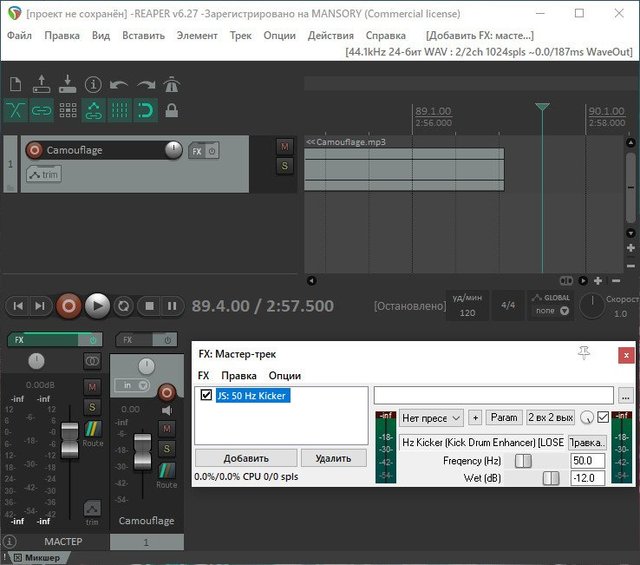This screenshot has width=640, height=565.
Task: Arm the Camouflage track for recording
Action: (x=35, y=151)
